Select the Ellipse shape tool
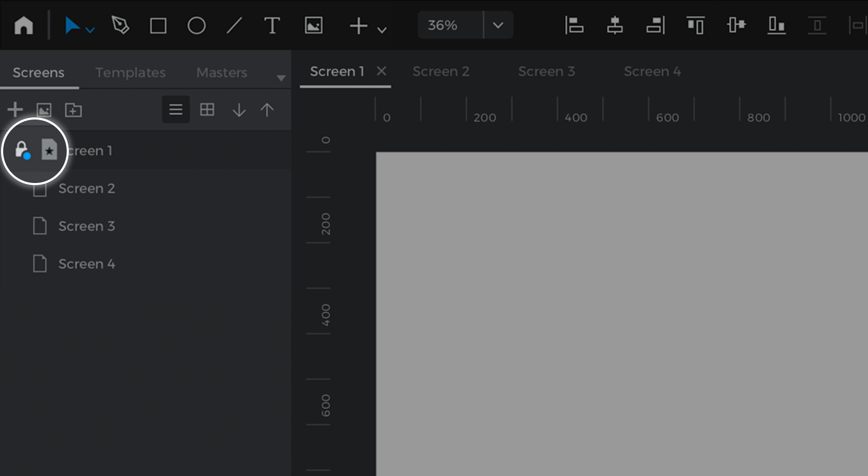This screenshot has height=476, width=868. (x=196, y=25)
